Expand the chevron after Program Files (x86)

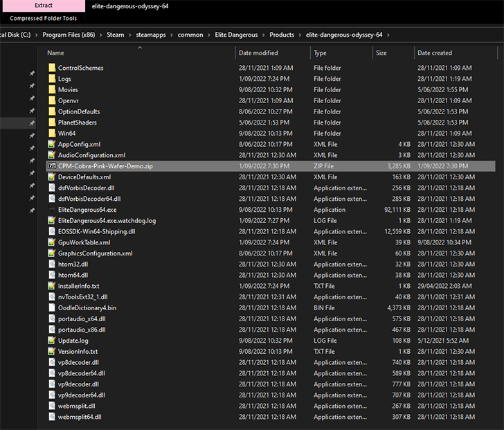[101, 35]
